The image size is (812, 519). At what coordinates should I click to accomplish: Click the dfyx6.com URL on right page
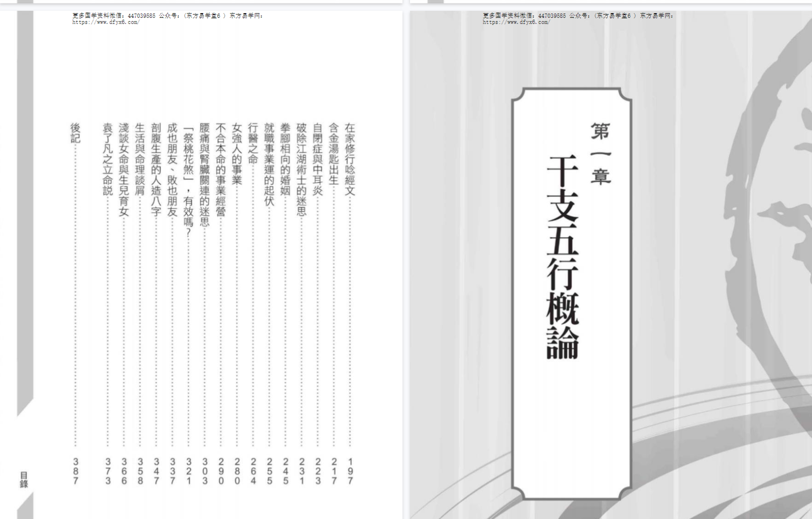click(x=516, y=22)
